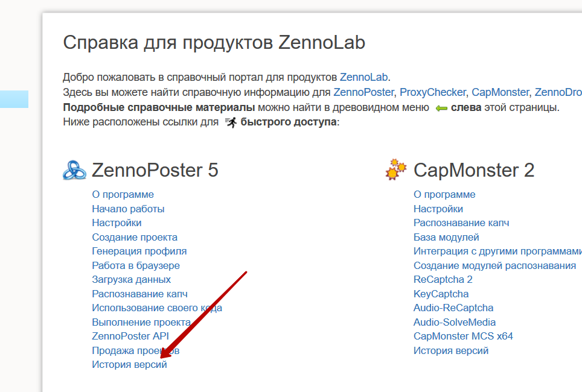Click the light blue sidebar highlight bar
Image resolution: width=582 pixels, height=392 pixels.
[14, 99]
